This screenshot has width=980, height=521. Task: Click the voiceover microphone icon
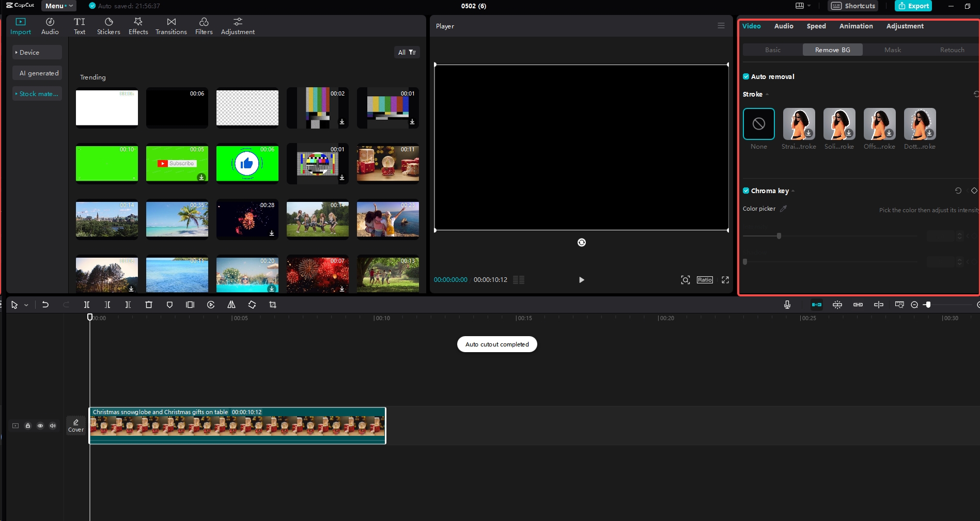(787, 305)
